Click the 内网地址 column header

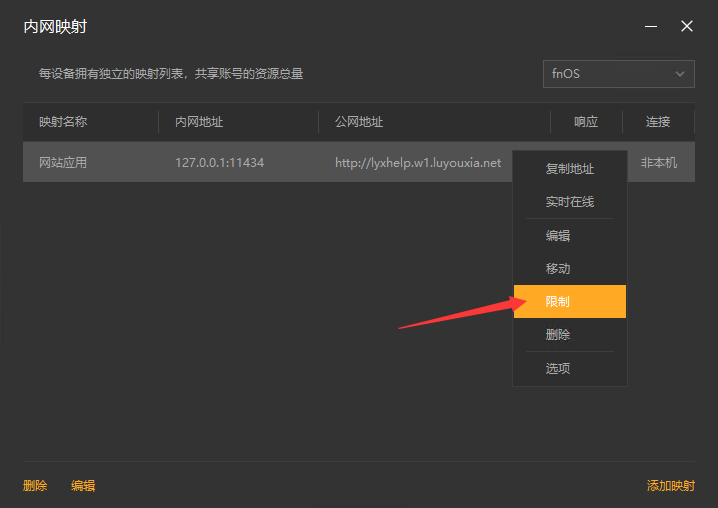pos(238,122)
